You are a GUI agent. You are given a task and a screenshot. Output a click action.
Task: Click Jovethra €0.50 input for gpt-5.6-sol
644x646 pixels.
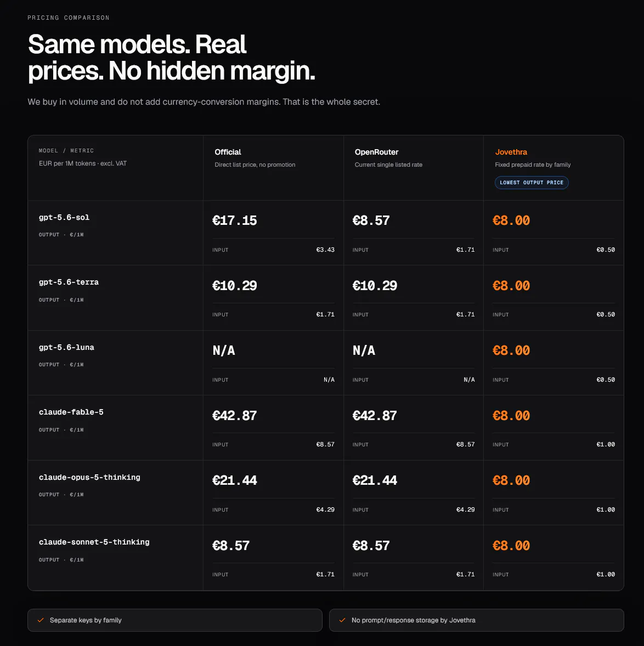click(x=606, y=250)
